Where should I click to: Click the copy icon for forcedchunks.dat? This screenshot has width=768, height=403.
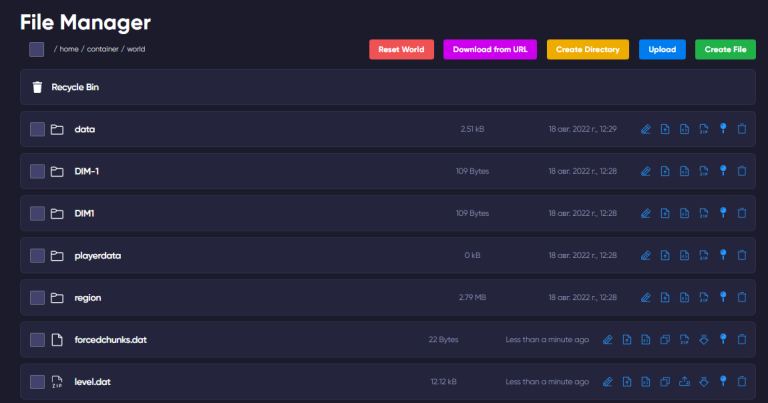(x=665, y=340)
